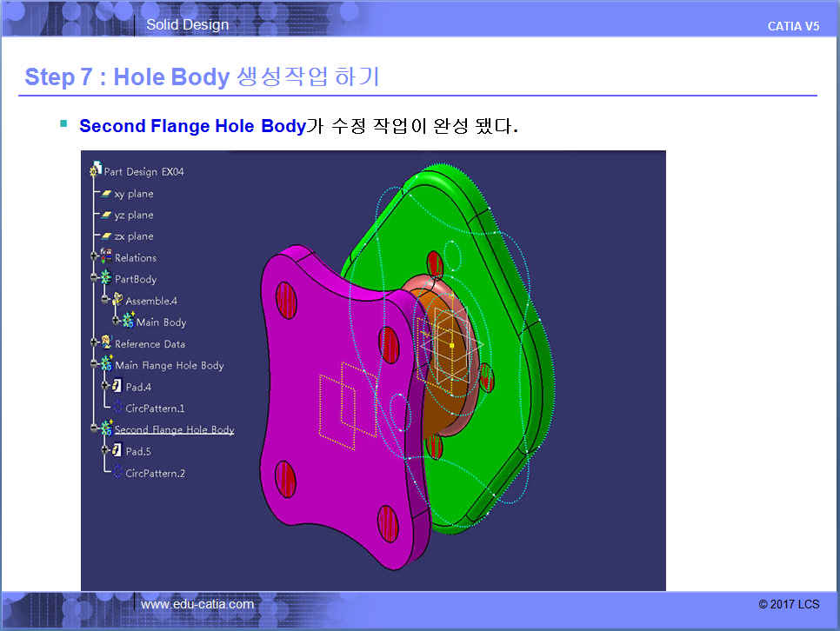This screenshot has width=840, height=631.
Task: Select the xy plane icon in tree
Action: 106,194
